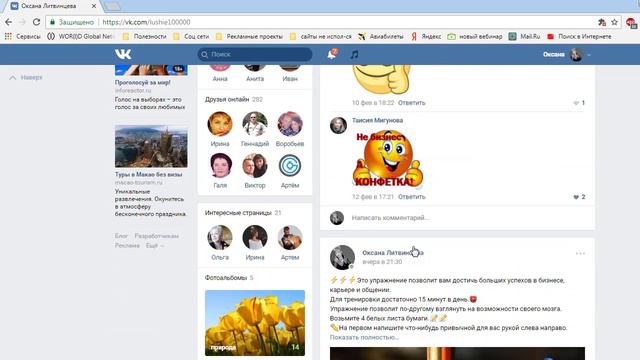Open three-dots menu on Оксана's post
Screen dimensions: 640x360
(580, 253)
